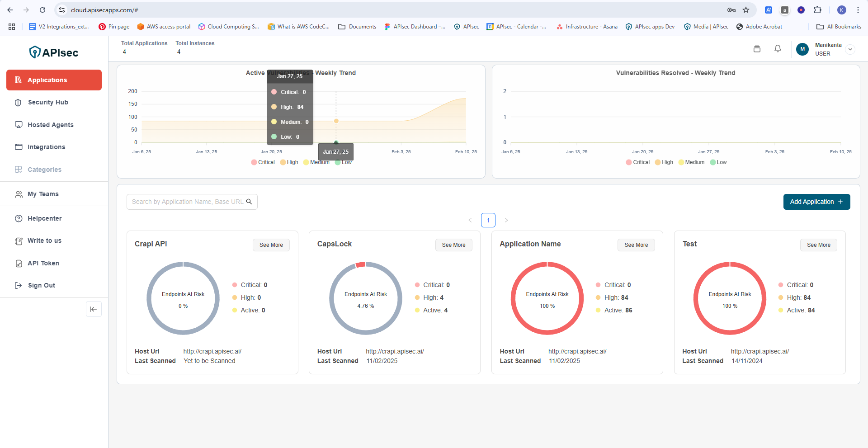The height and width of the screenshot is (448, 868).
Task: Click See More on CapsLock card
Action: tap(453, 245)
